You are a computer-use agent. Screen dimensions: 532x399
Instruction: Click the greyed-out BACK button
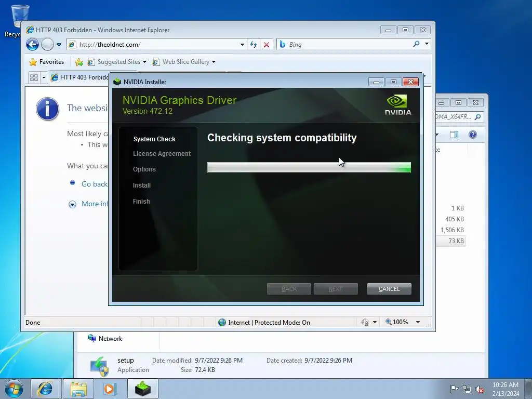(x=289, y=289)
